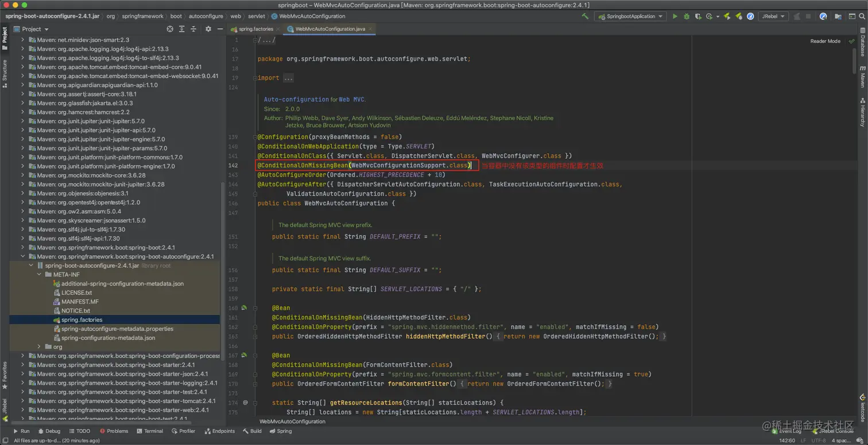Viewport: 868px width, 445px height.
Task: Click the Rebel Debug rocket icon
Action: coord(738,16)
